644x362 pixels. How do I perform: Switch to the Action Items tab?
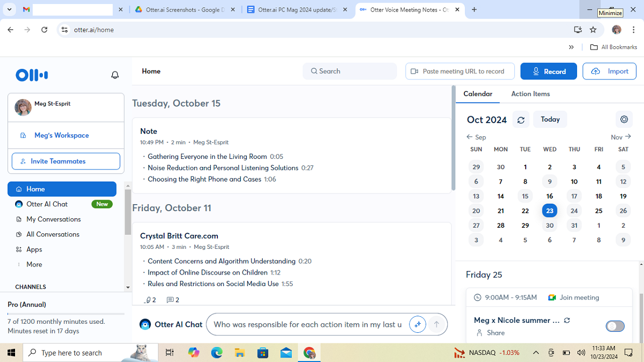pos(530,94)
